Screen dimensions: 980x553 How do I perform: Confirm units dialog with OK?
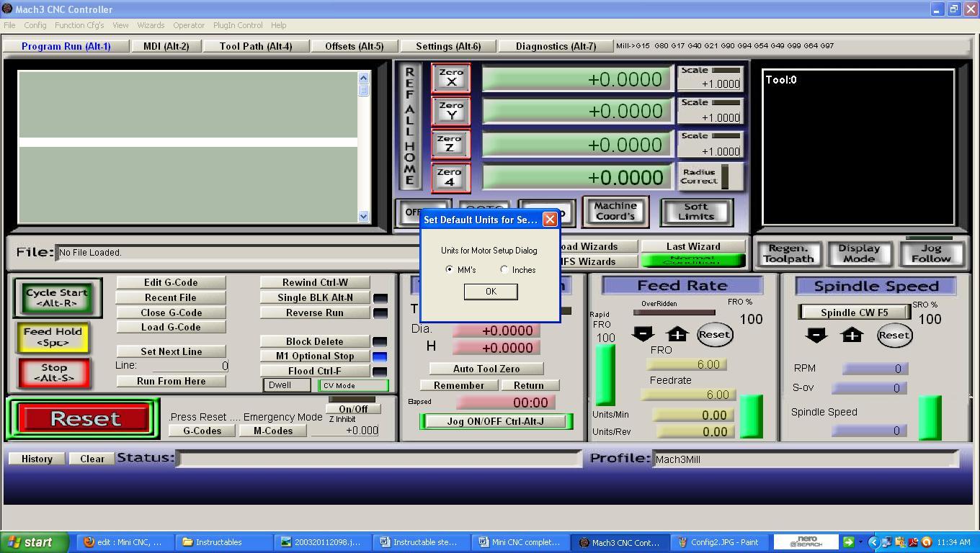click(x=491, y=291)
